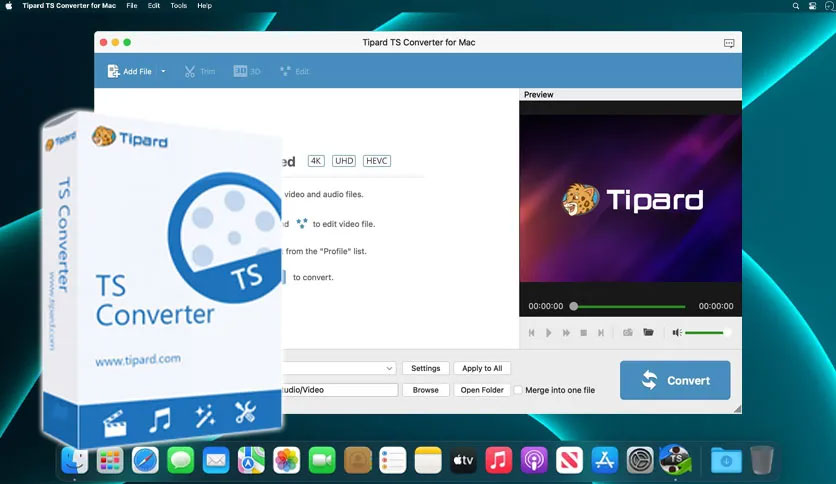Open the Downloads folder in dock
Viewport: 836px width, 484px height.
[726, 460]
